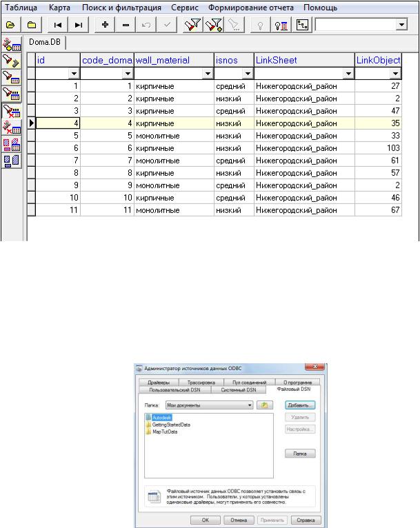Open the Карта menu
This screenshot has height=528, width=420.
(59, 8)
